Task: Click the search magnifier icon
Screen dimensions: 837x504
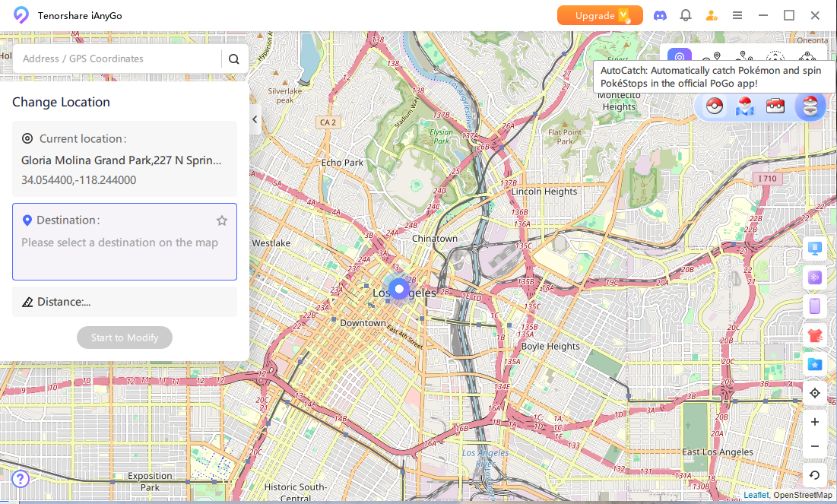Action: 234,59
